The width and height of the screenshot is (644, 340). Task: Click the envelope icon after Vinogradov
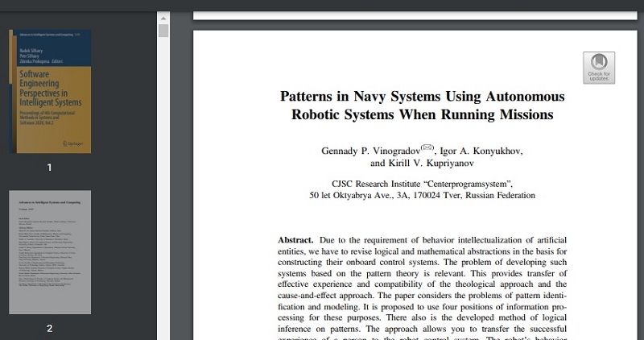[x=427, y=147]
